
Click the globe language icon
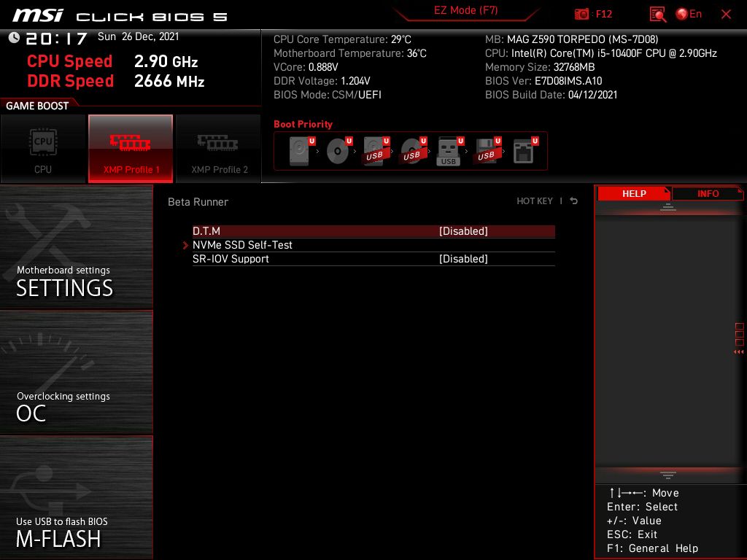point(682,14)
